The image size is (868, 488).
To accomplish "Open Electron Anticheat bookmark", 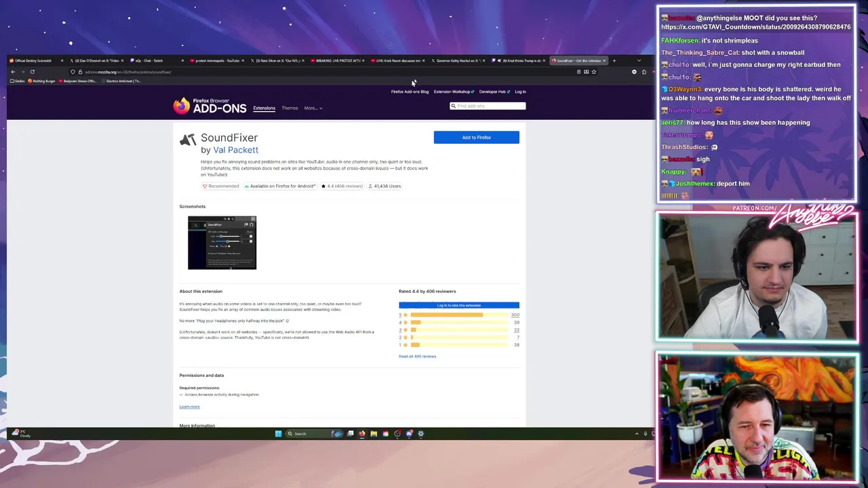I will [x=121, y=81].
